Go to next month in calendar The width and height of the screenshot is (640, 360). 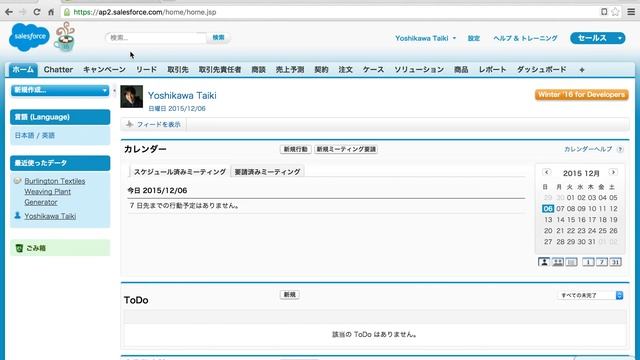pyautogui.click(x=613, y=172)
